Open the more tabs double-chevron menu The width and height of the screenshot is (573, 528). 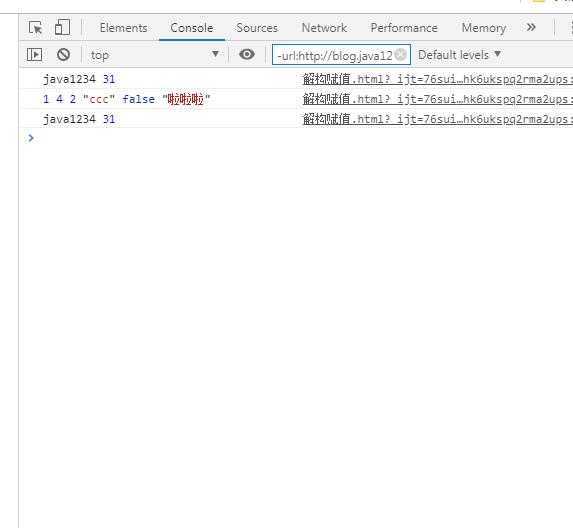point(531,27)
